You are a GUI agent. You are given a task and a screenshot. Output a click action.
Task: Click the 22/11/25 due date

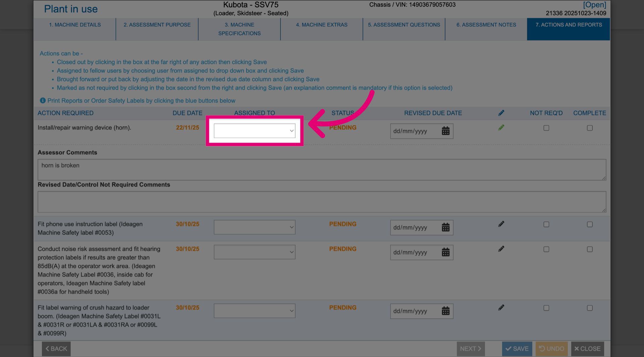click(187, 127)
